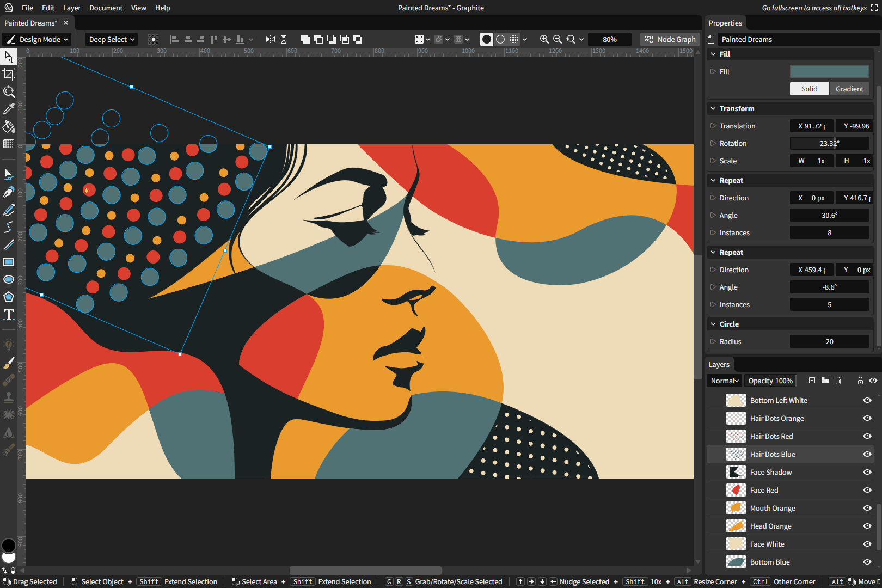The height and width of the screenshot is (588, 882).
Task: Choose the Ellipse shape tool
Action: (x=9, y=279)
